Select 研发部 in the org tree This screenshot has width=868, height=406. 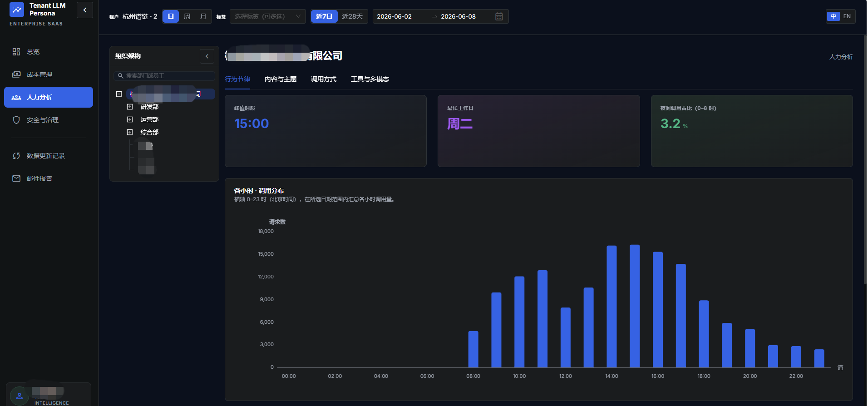coord(149,107)
